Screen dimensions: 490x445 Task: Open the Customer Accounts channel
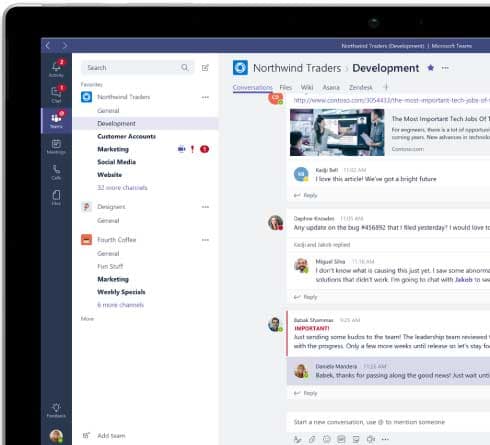pos(126,136)
